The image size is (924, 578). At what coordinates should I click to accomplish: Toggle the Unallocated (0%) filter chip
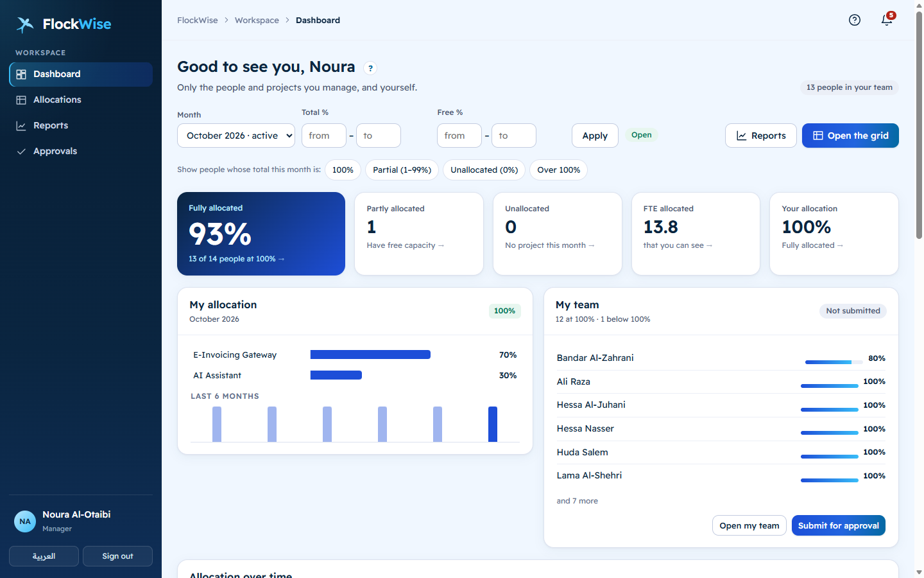click(484, 170)
